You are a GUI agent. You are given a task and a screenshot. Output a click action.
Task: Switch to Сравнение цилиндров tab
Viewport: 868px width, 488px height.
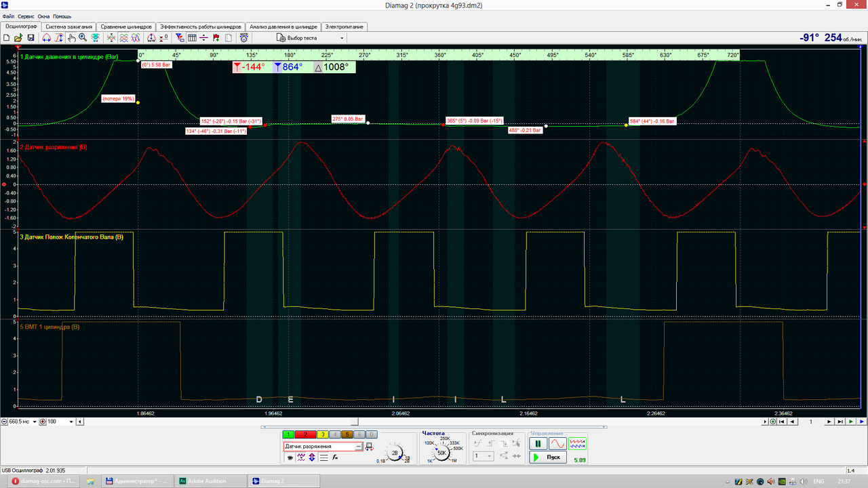[x=126, y=27]
